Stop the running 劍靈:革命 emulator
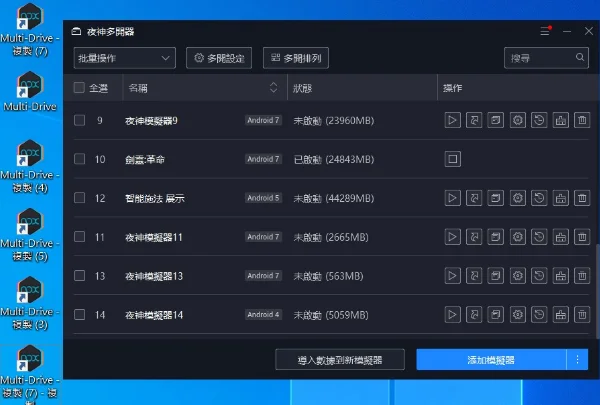Viewport: 600px width, 405px height. tap(452, 159)
